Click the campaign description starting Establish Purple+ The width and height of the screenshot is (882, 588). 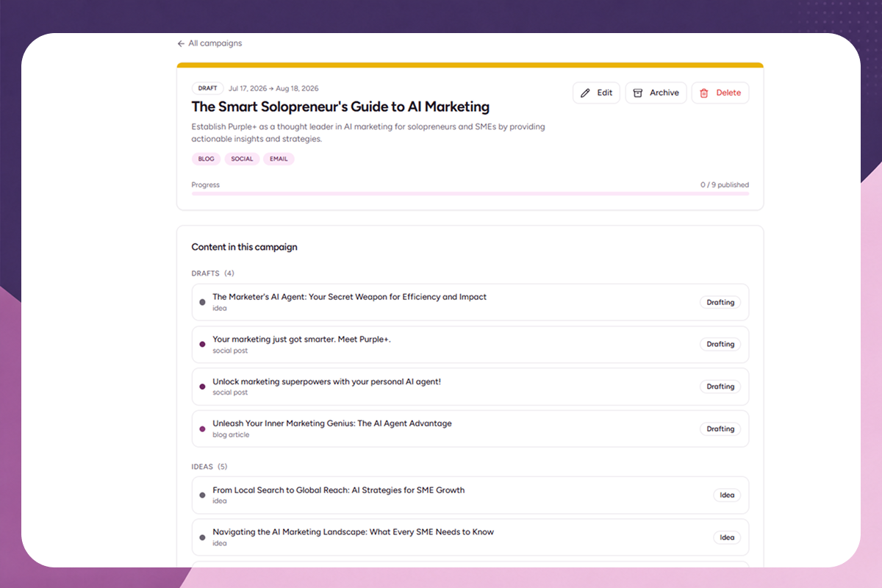coord(368,132)
